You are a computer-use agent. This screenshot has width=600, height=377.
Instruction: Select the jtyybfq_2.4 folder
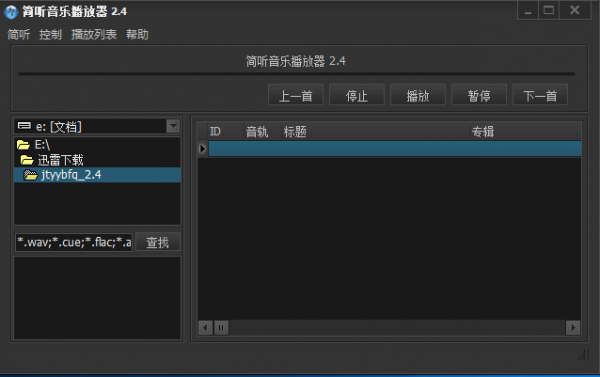click(97, 175)
